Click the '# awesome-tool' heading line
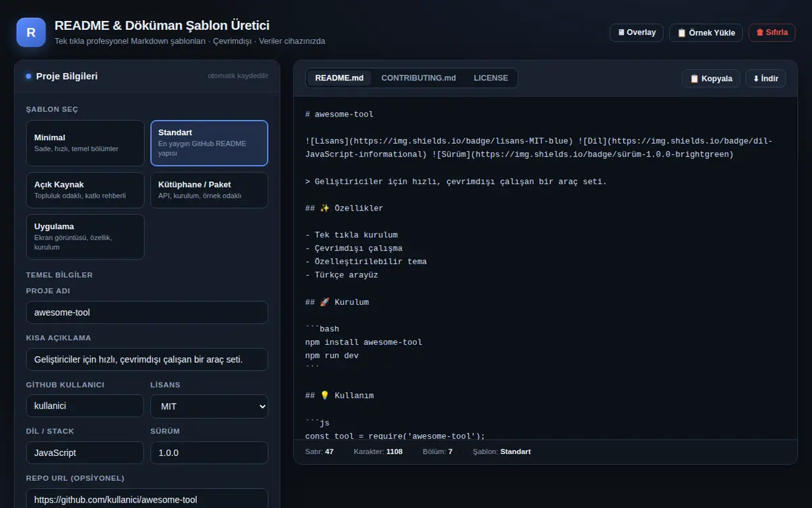 [339, 114]
